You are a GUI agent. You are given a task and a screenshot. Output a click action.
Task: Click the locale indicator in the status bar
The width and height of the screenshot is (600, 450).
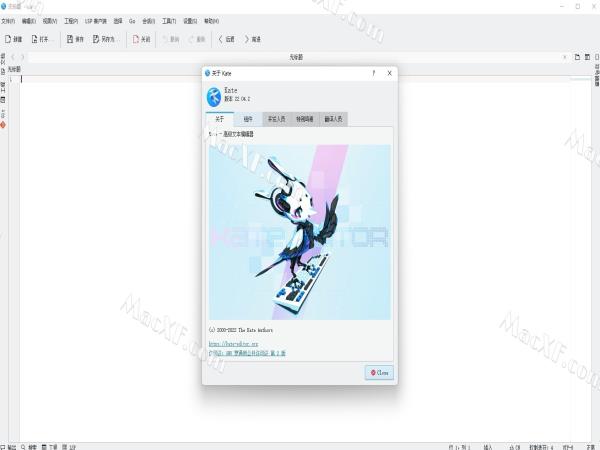click(x=514, y=447)
